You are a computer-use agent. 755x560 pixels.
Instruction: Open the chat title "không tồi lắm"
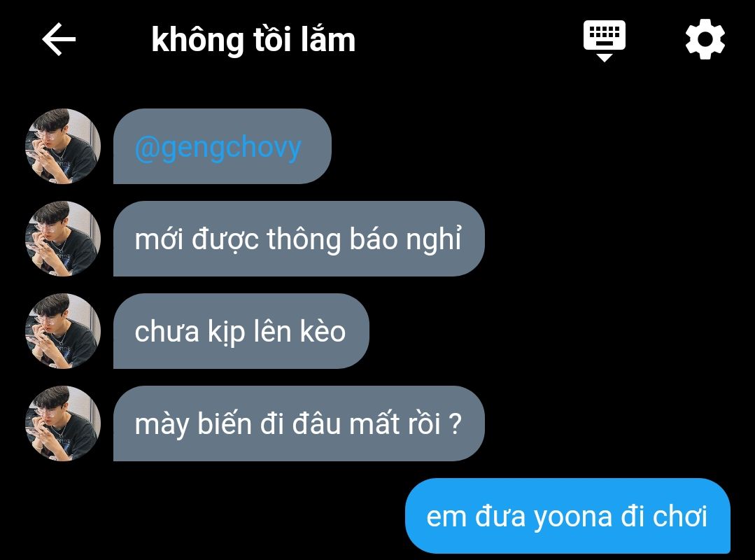[253, 39]
